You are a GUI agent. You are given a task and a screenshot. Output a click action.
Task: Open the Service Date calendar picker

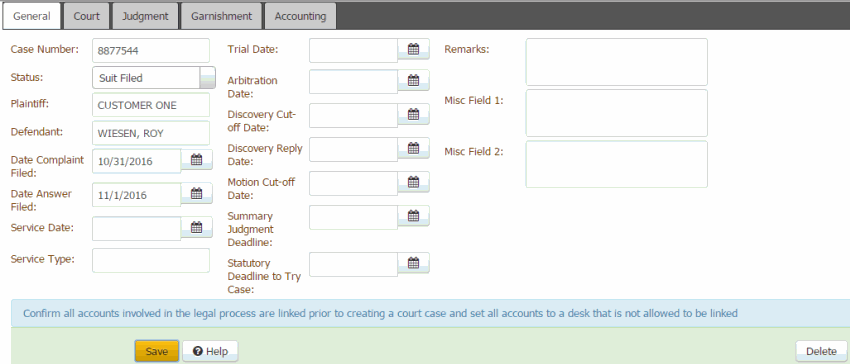[x=196, y=227]
